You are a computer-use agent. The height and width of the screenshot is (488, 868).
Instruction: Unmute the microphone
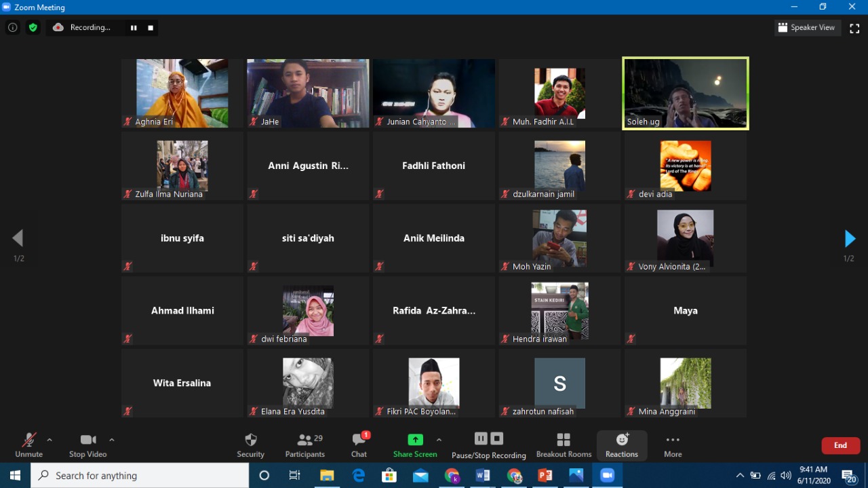(28, 445)
